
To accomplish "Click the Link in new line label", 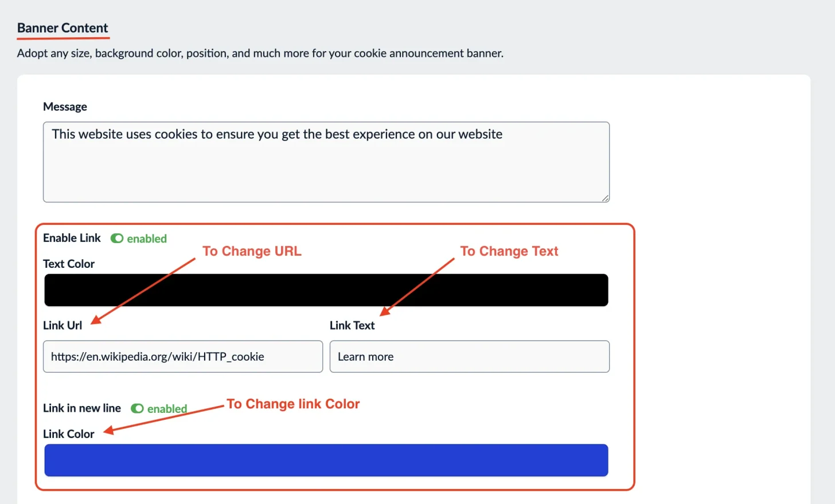I will point(82,408).
